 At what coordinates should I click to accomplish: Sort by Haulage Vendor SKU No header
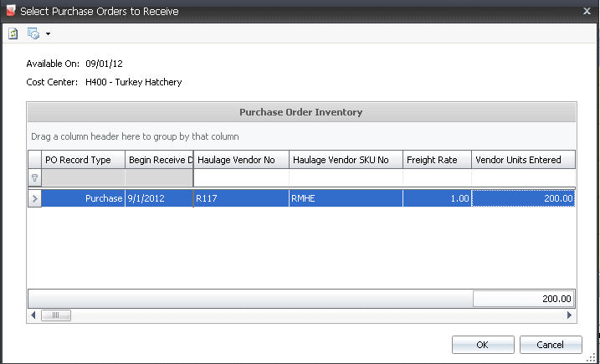[x=346, y=160]
